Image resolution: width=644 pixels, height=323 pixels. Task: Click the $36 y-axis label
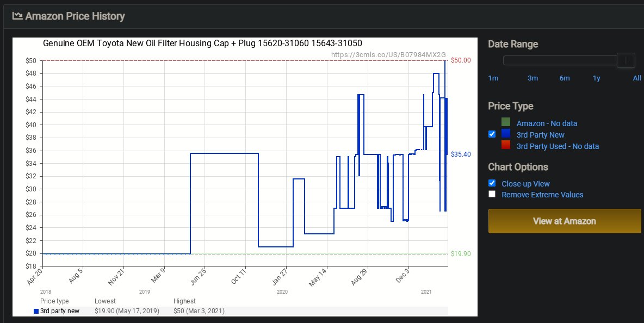(x=32, y=151)
